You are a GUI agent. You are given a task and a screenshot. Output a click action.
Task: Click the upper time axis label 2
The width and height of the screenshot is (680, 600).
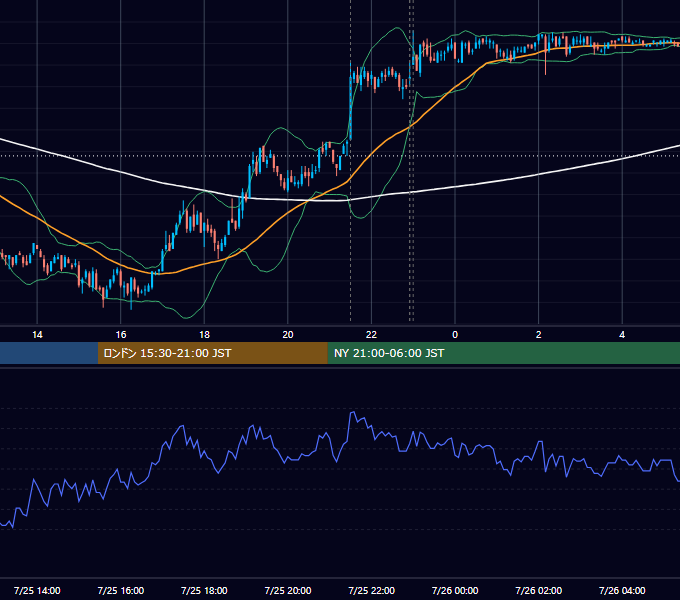[538, 335]
